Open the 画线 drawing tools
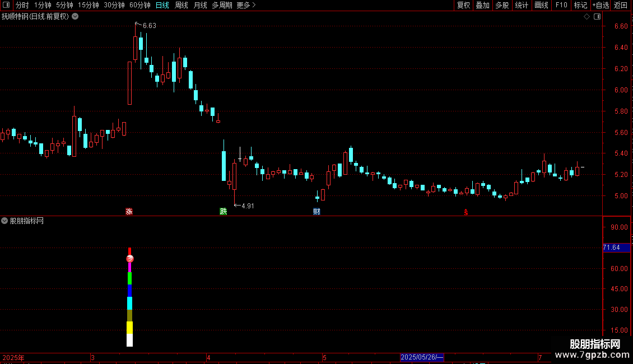Screen dimensions: 633x364 541,5
